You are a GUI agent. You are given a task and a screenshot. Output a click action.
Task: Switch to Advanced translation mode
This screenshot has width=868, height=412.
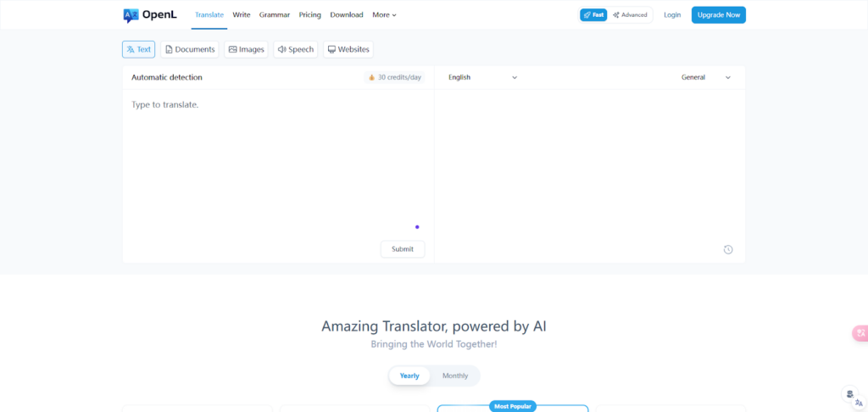point(631,15)
